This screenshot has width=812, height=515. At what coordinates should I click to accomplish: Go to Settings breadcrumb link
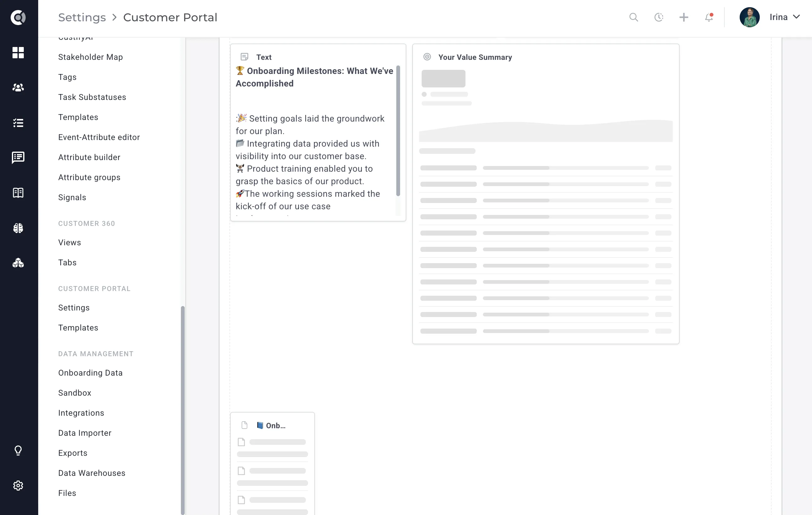point(82,17)
